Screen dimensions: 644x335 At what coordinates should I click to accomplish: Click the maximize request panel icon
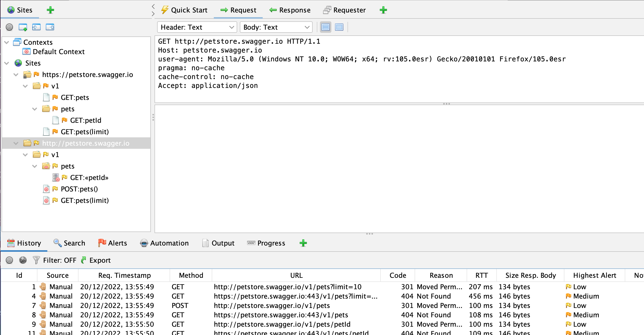pyautogui.click(x=339, y=27)
